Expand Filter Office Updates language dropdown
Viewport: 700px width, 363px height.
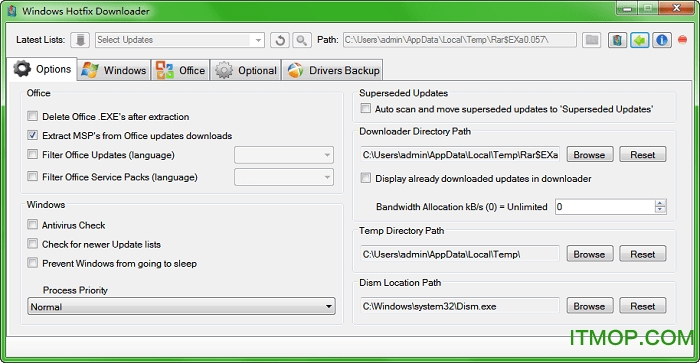(284, 155)
